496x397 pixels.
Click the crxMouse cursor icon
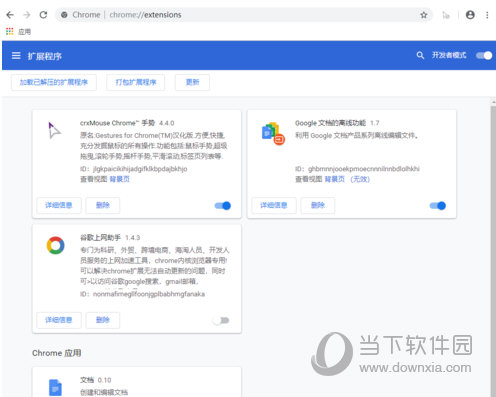(54, 130)
